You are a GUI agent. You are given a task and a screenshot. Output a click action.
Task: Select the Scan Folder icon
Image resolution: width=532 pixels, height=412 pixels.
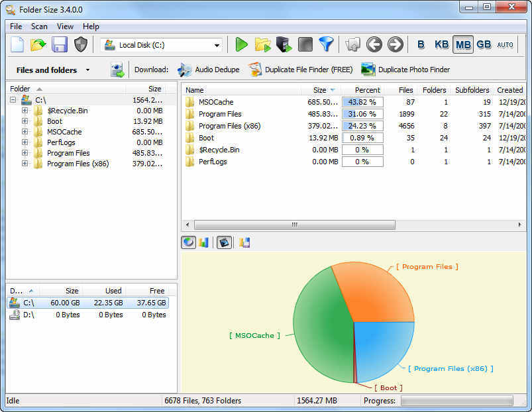262,44
